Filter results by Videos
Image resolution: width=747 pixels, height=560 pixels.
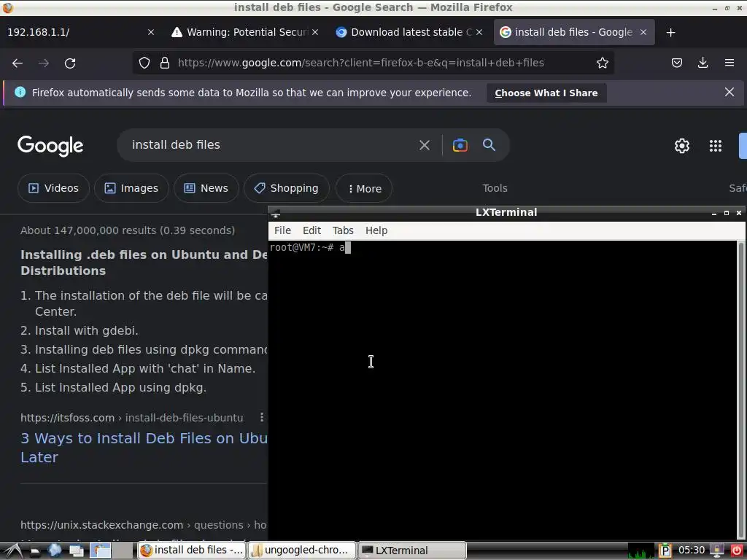[53, 188]
